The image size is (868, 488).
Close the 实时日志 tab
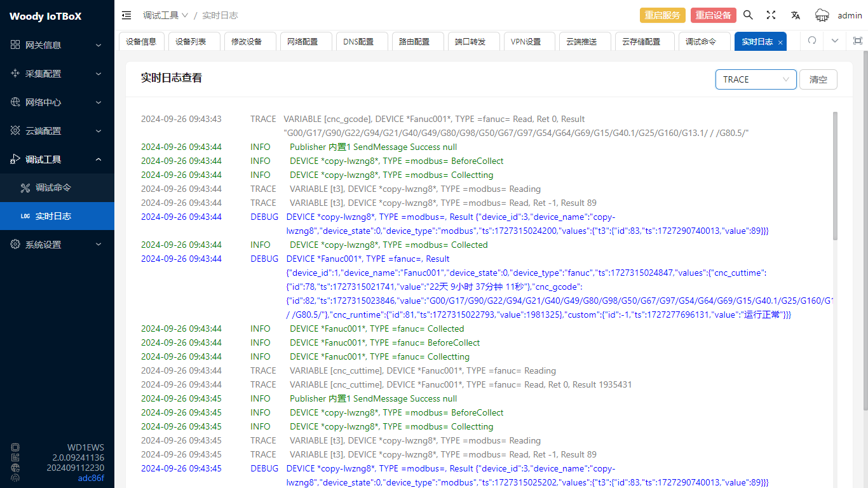point(780,42)
